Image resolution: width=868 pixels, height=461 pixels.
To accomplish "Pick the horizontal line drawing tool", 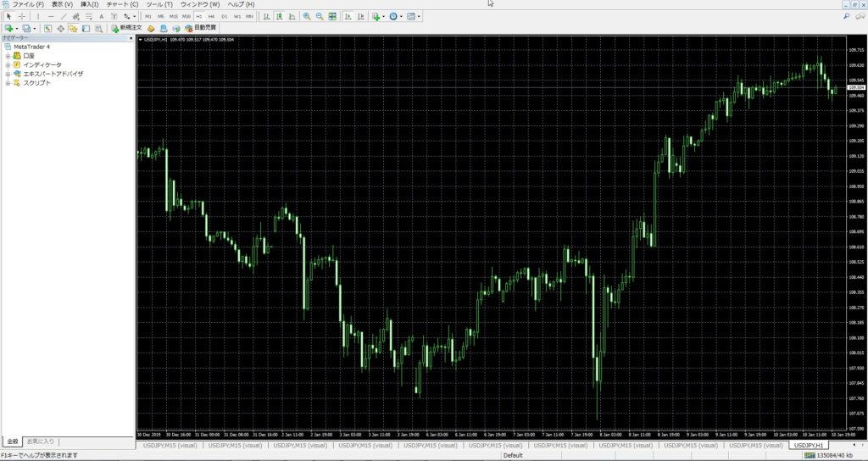I will [51, 17].
